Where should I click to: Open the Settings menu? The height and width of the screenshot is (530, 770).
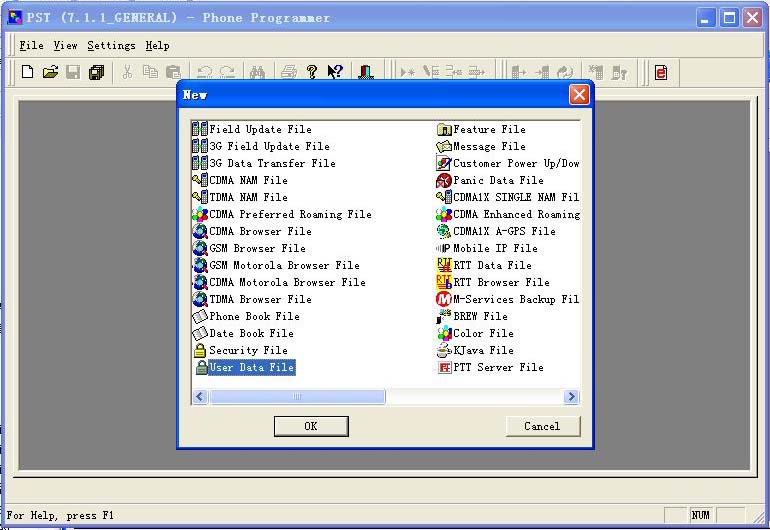pos(111,45)
